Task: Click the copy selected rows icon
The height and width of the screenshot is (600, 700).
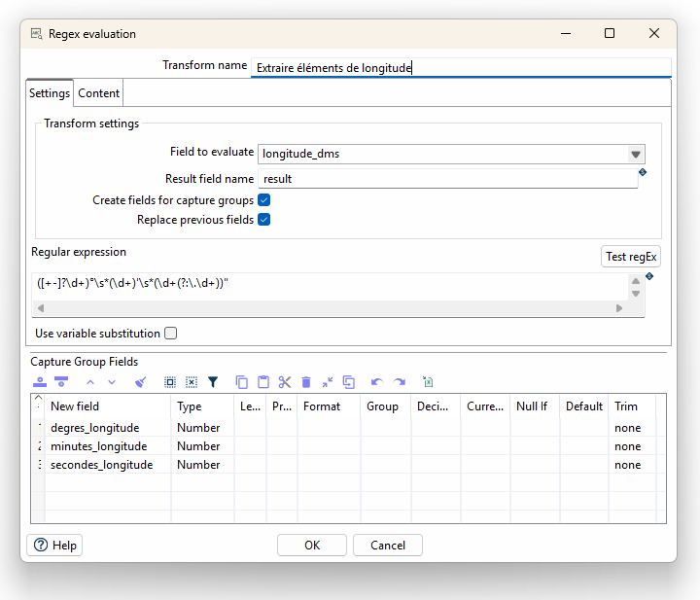Action: (x=241, y=382)
